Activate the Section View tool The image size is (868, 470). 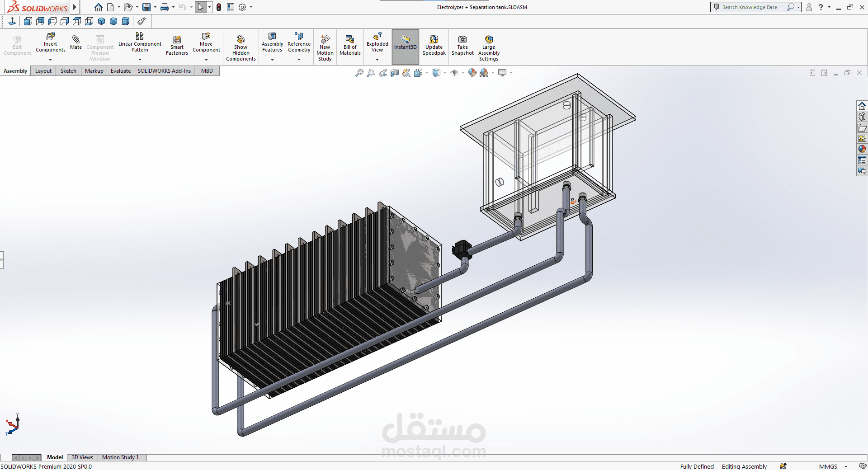(395, 73)
